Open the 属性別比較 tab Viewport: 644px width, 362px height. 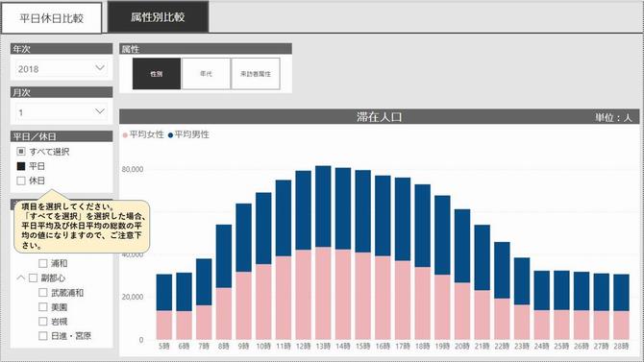click(x=159, y=17)
